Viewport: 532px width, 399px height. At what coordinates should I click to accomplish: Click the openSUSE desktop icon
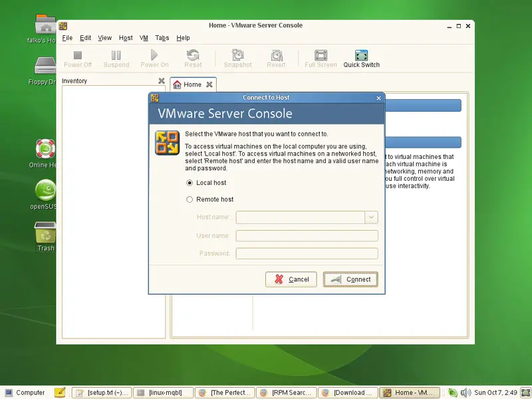pyautogui.click(x=45, y=190)
